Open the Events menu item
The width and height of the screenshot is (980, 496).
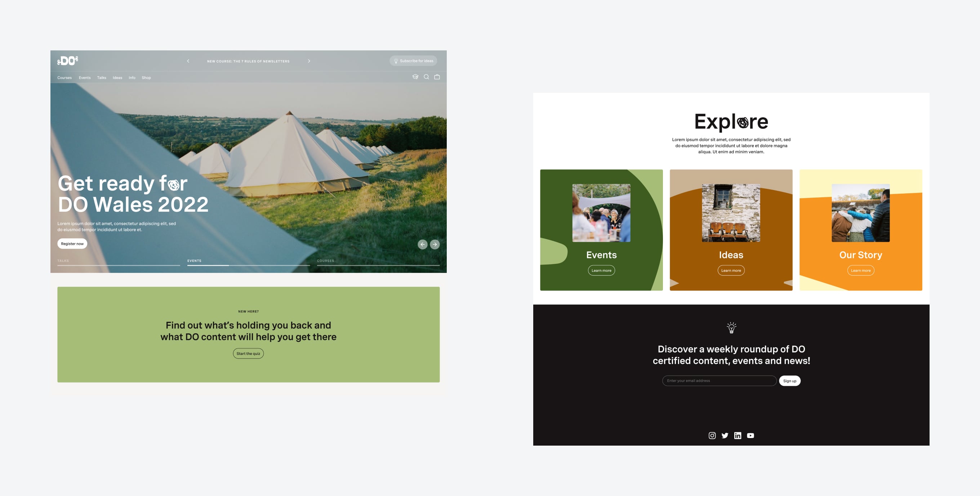pyautogui.click(x=84, y=77)
